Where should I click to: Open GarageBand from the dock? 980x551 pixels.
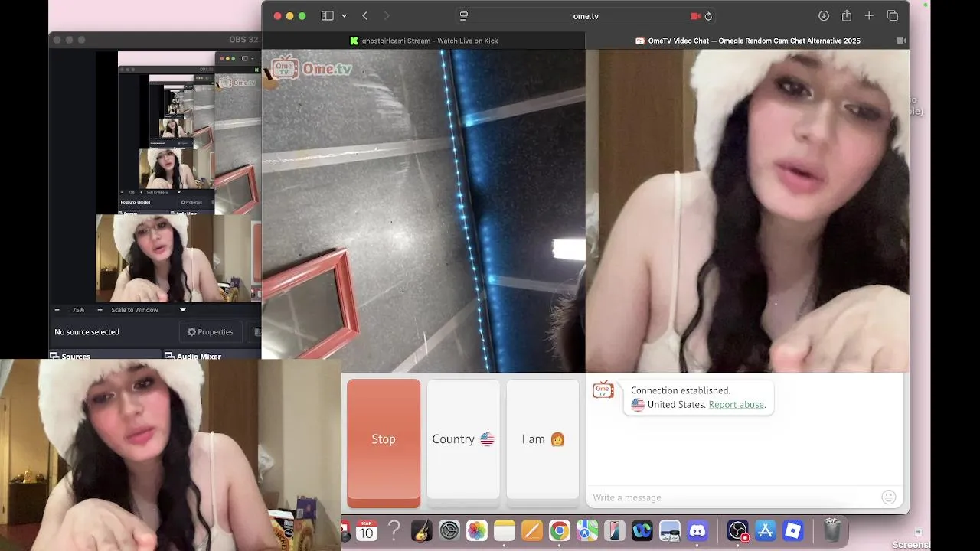click(422, 530)
